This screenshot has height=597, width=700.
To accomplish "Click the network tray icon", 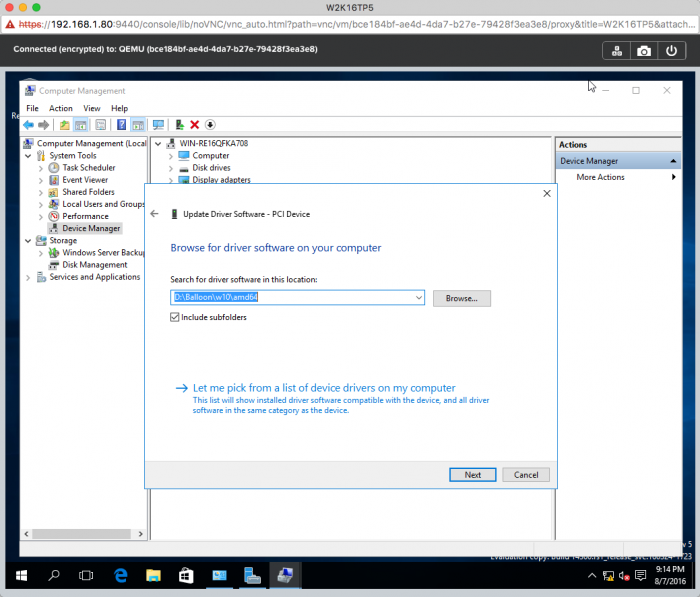I will [608, 576].
